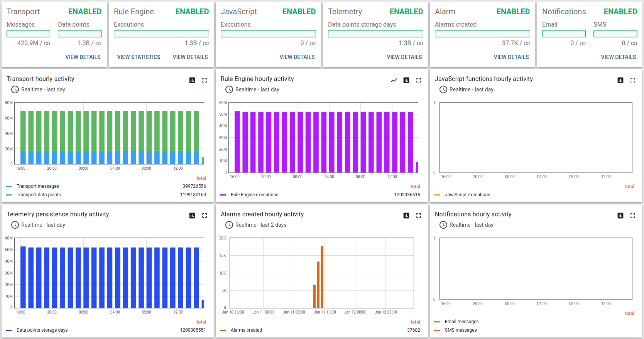Click the Transport Messages usage progress bar

click(28, 34)
